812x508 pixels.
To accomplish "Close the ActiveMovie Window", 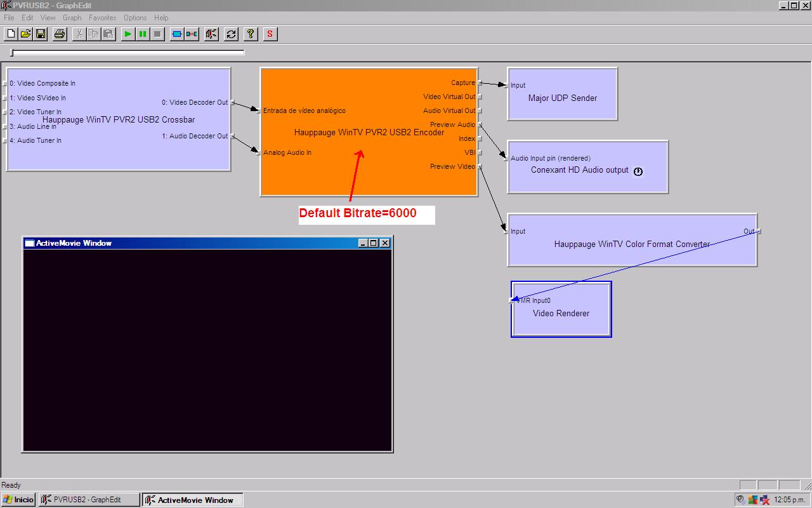I will coord(385,243).
